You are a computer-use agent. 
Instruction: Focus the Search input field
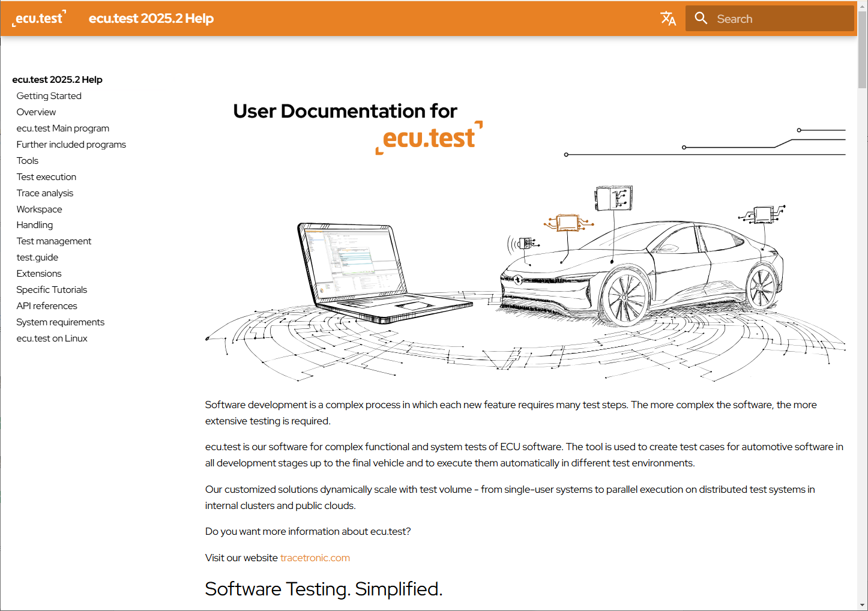pos(770,19)
